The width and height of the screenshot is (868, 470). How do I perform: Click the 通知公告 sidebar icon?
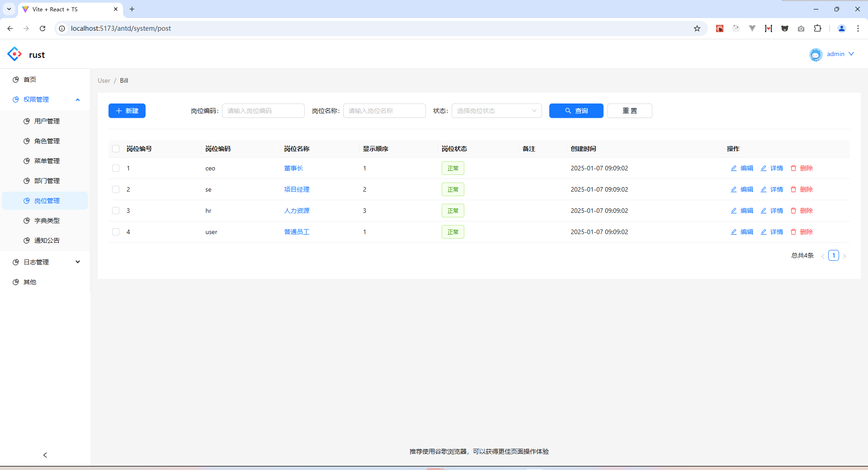pos(27,240)
